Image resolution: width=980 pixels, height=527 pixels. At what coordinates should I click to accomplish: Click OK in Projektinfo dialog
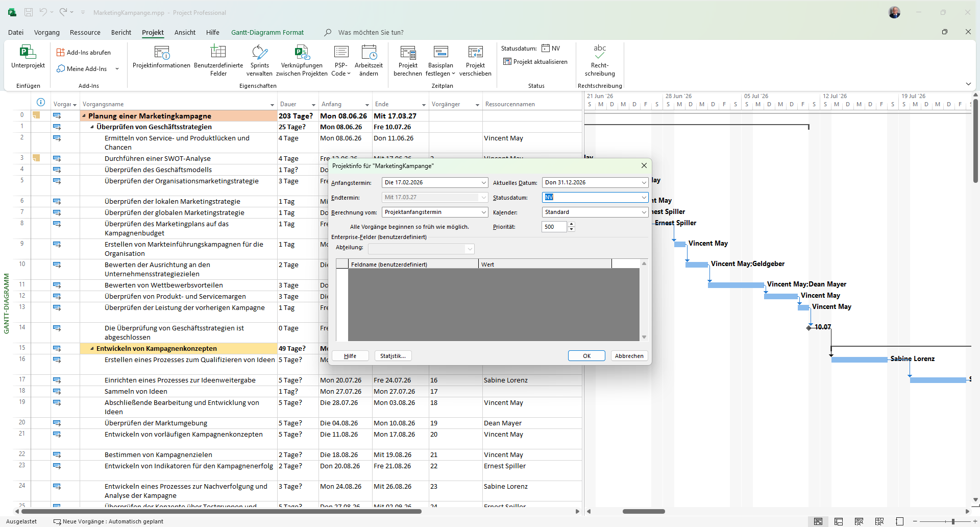point(586,356)
